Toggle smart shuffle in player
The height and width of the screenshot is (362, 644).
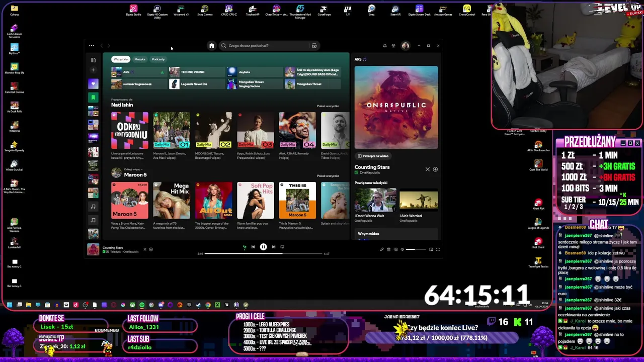[245, 247]
